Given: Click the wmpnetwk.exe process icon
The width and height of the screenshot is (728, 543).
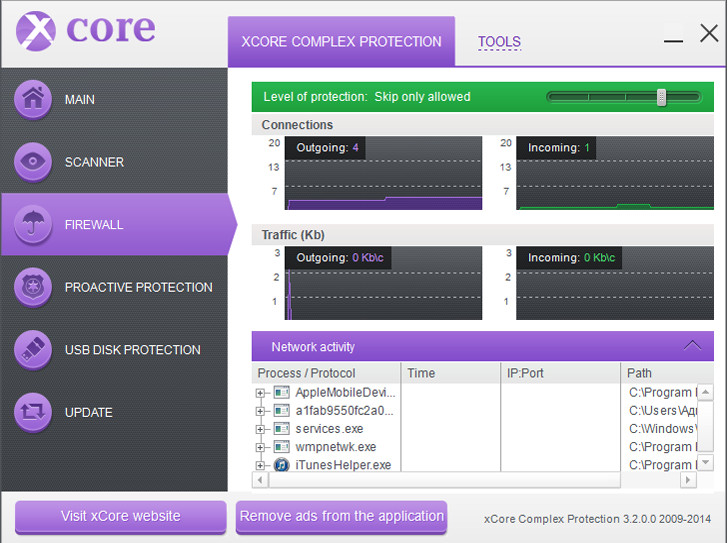Looking at the screenshot, I should coord(281,447).
